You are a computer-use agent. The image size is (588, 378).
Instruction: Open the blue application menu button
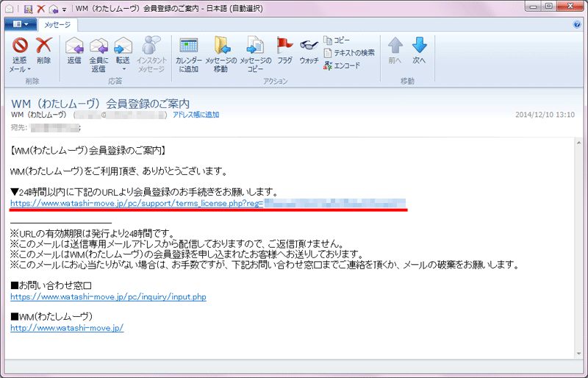21,24
